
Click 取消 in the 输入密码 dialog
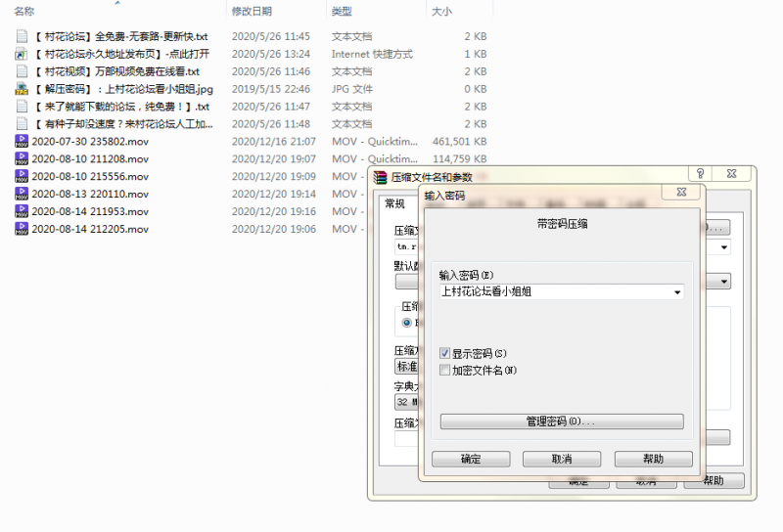click(562, 459)
